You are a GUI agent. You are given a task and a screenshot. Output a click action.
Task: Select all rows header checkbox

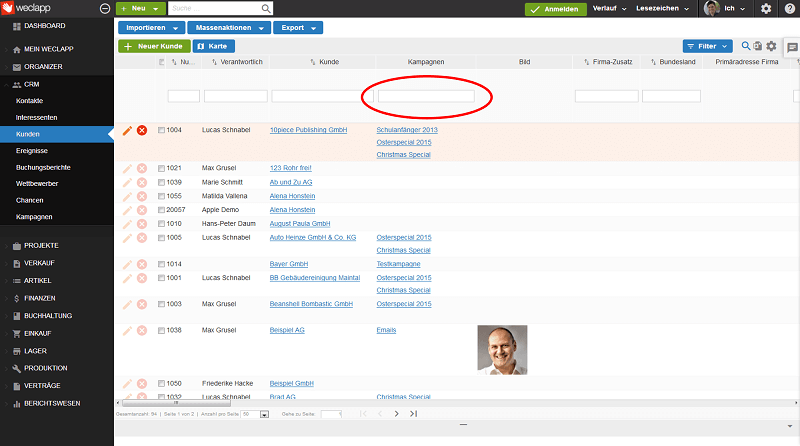(x=162, y=62)
